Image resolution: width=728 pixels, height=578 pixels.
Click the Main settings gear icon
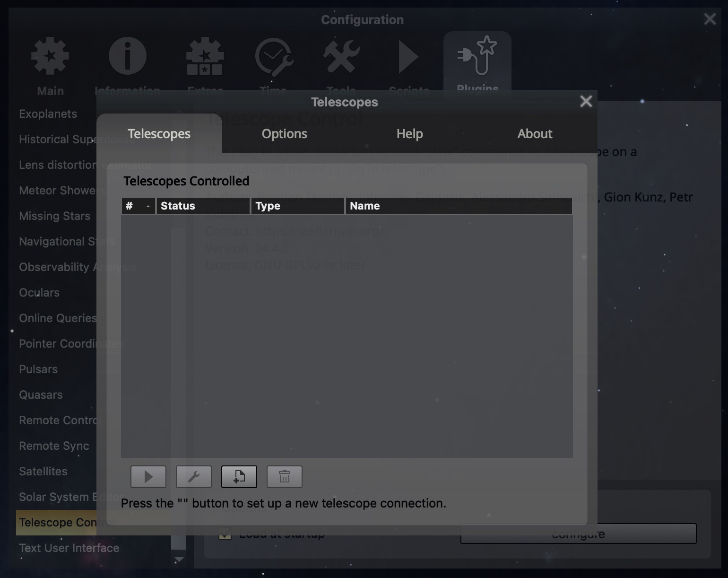click(x=50, y=57)
